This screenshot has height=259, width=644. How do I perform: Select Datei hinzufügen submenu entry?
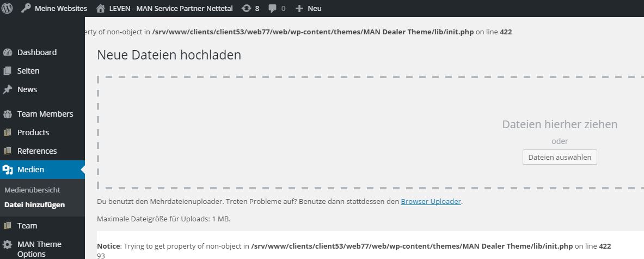[34, 204]
